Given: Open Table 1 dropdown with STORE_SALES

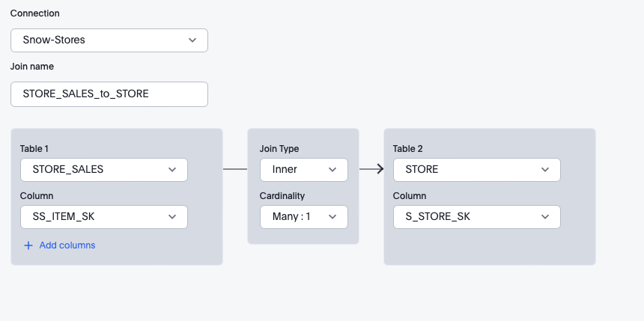Looking at the screenshot, I should point(103,170).
